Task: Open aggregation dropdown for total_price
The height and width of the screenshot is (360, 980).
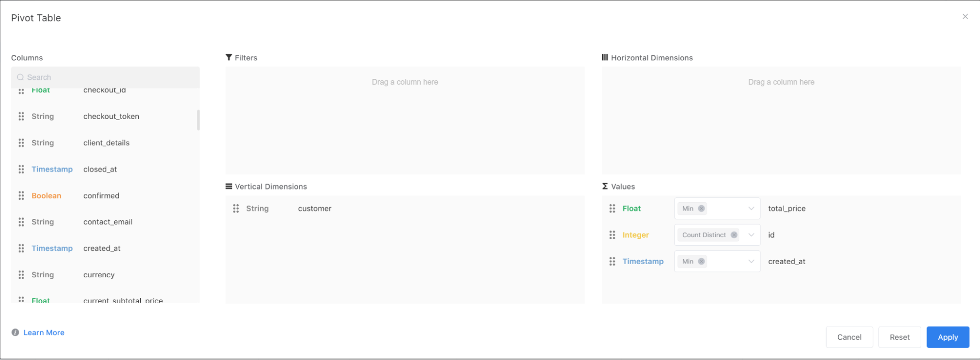Action: click(x=751, y=209)
